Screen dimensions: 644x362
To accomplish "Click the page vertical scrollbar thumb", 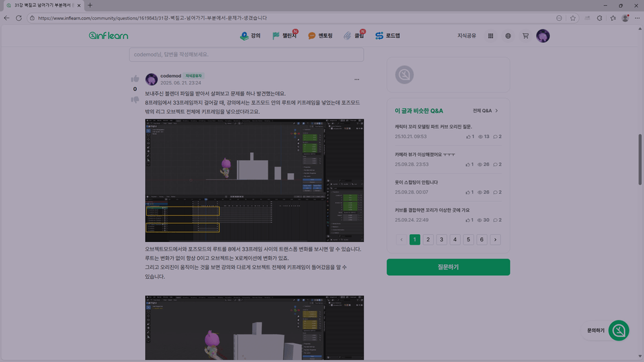I will tap(640, 160).
